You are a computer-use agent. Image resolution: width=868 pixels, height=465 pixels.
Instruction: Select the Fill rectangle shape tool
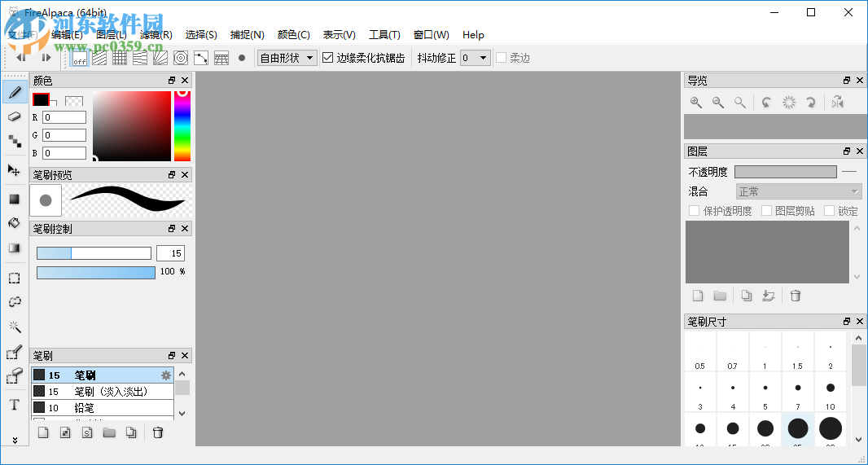pyautogui.click(x=15, y=200)
